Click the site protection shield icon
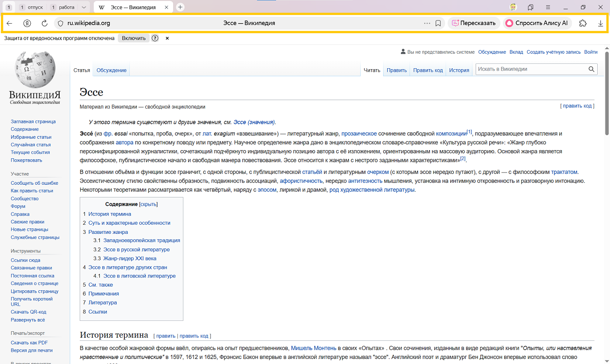This screenshot has height=364, width=610. point(60,23)
